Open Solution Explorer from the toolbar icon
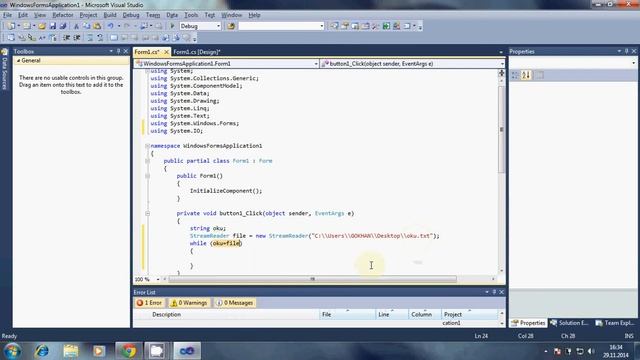 pos(334,26)
